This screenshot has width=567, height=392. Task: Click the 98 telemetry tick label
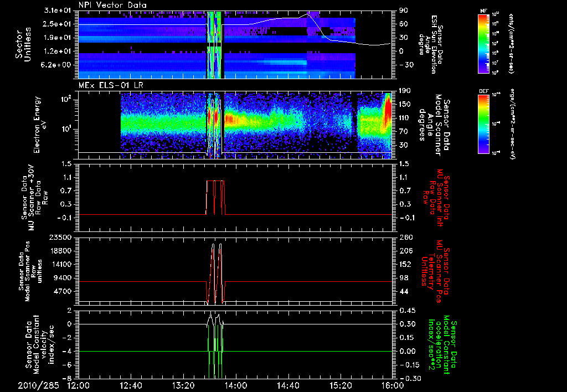pos(405,278)
